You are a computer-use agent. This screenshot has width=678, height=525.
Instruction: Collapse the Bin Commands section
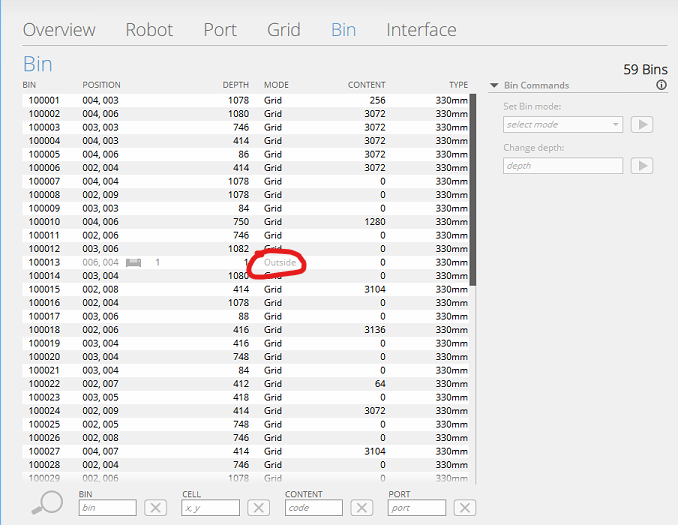pos(495,86)
